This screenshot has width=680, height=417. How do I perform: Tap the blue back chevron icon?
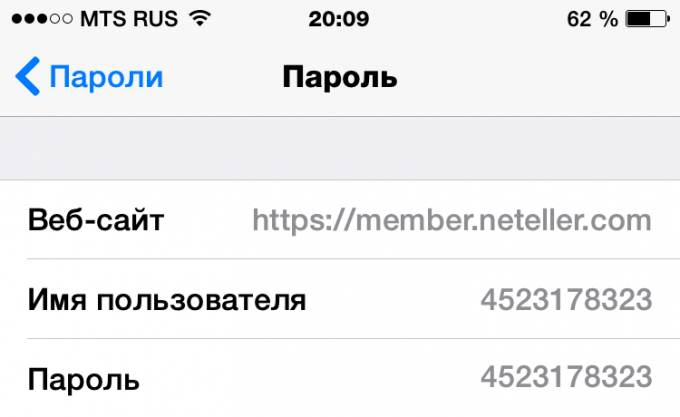[28, 76]
